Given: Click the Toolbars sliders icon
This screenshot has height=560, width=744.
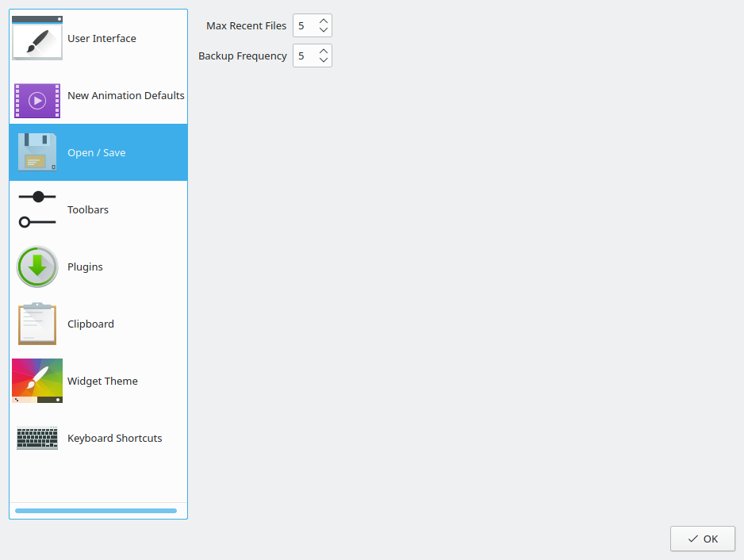Looking at the screenshot, I should 37,209.
